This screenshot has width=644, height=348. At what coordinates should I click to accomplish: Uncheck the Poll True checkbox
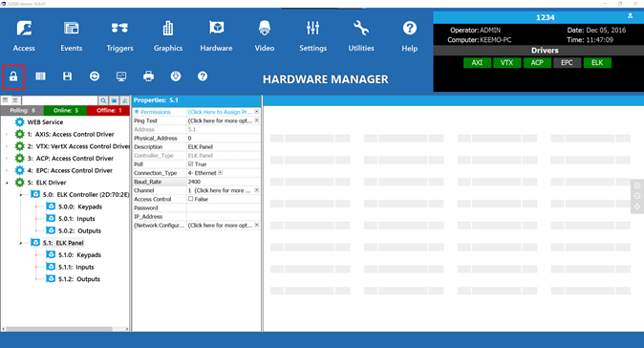190,163
